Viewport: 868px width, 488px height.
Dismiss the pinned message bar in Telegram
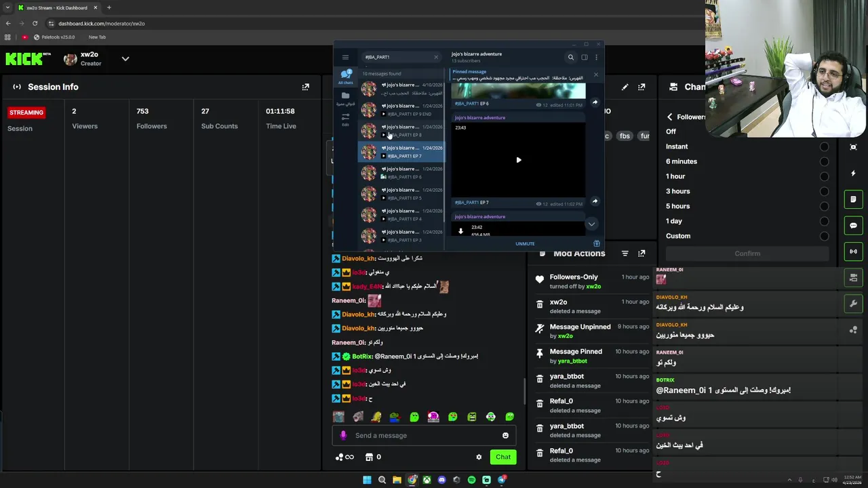(x=596, y=75)
